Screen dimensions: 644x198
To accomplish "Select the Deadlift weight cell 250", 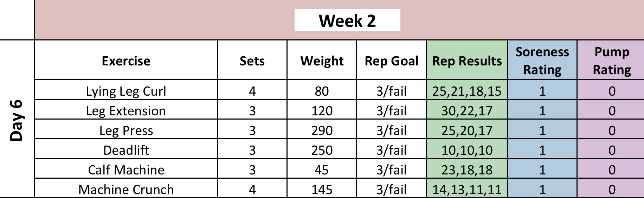I will pos(322,150).
